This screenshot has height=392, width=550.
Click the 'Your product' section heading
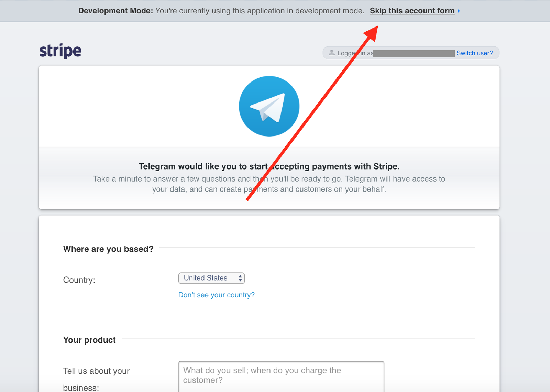click(89, 340)
